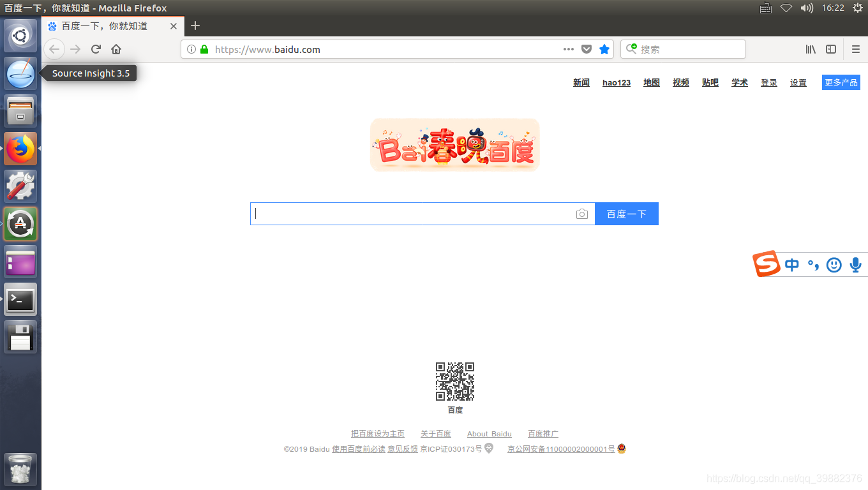Open keyboard input indicator in top panel
This screenshot has height=490, width=868.
[766, 8]
